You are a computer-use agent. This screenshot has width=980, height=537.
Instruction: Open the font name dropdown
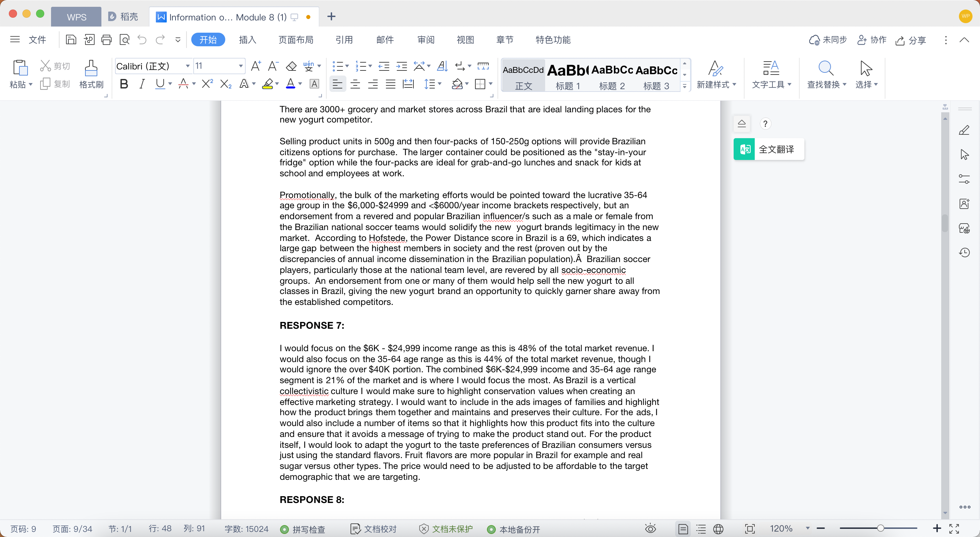(187, 66)
